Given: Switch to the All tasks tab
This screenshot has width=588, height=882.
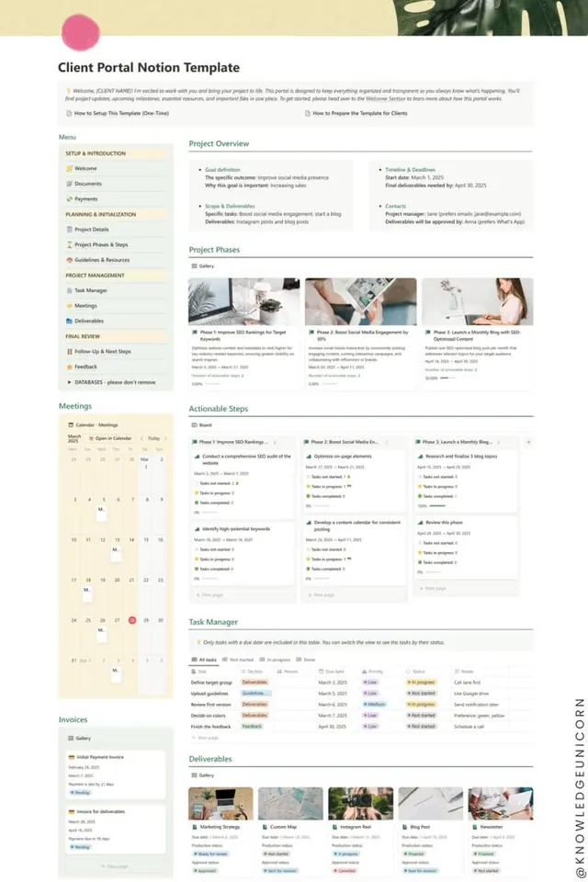Looking at the screenshot, I should click(x=204, y=660).
